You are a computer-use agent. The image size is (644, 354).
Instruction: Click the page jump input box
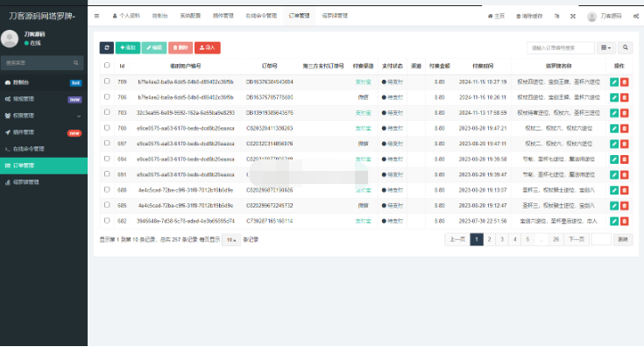(601, 239)
